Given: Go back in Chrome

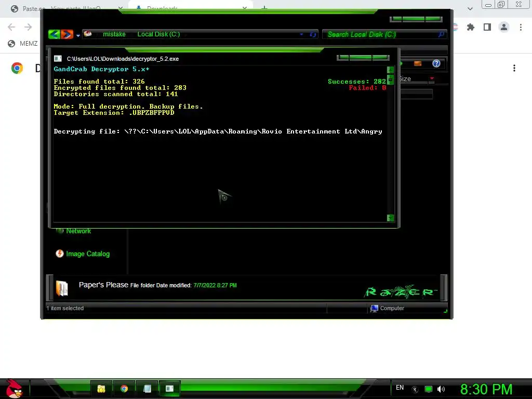Looking at the screenshot, I should coord(11,27).
